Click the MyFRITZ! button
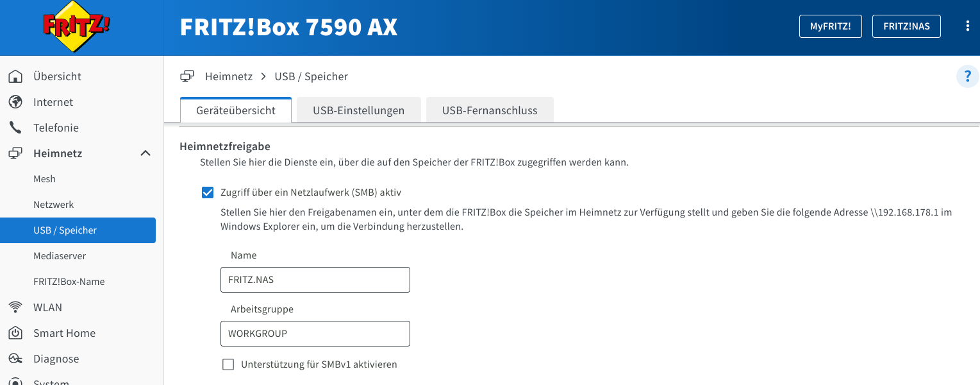The height and width of the screenshot is (385, 980). (x=830, y=26)
